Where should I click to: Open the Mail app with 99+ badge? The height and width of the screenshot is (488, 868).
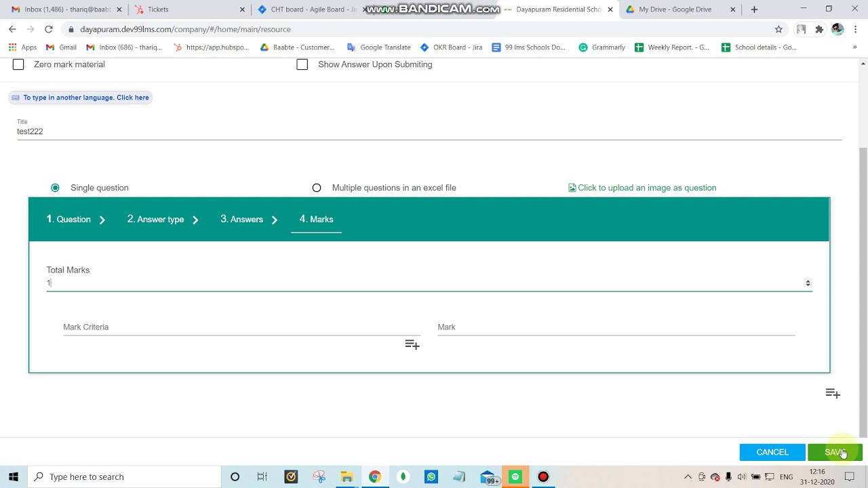[488, 477]
